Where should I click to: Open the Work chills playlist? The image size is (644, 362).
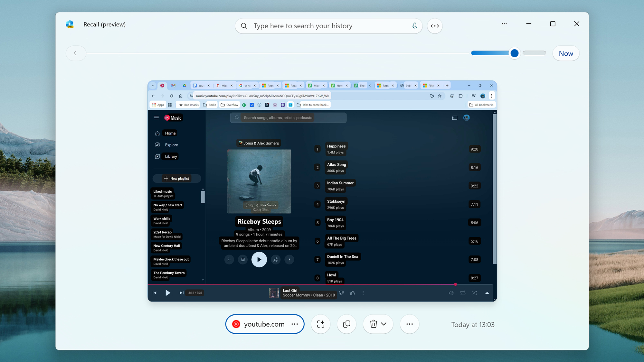tap(162, 221)
